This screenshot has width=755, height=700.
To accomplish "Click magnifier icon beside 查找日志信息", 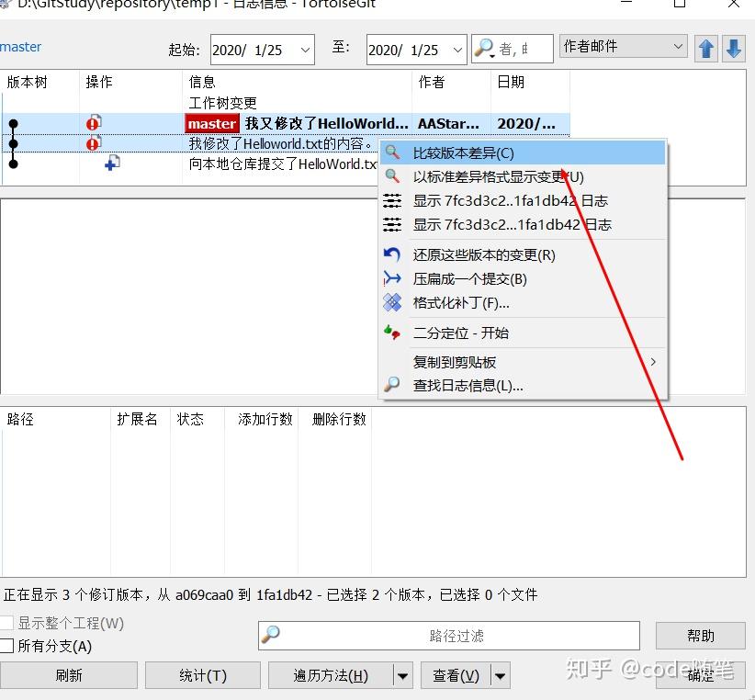I will (392, 385).
